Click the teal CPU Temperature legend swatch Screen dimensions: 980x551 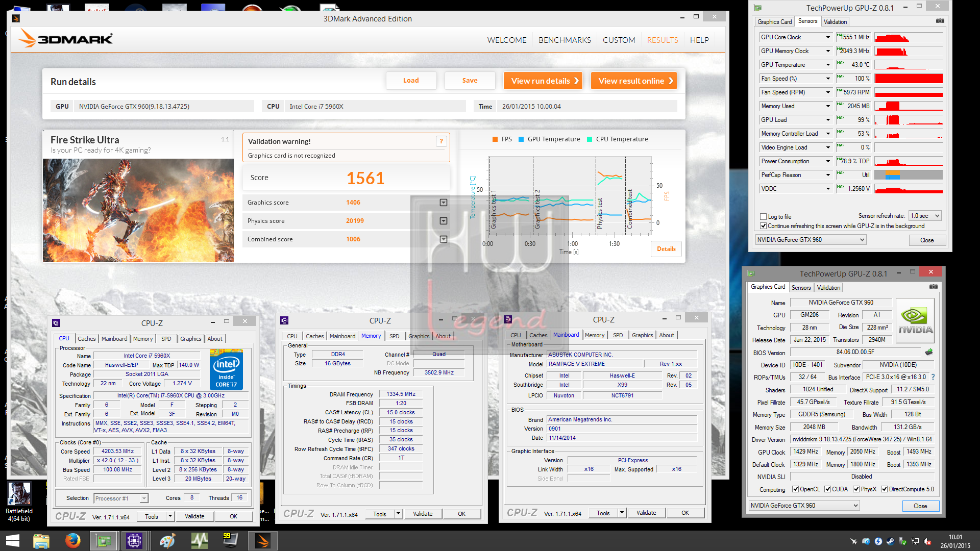590,139
